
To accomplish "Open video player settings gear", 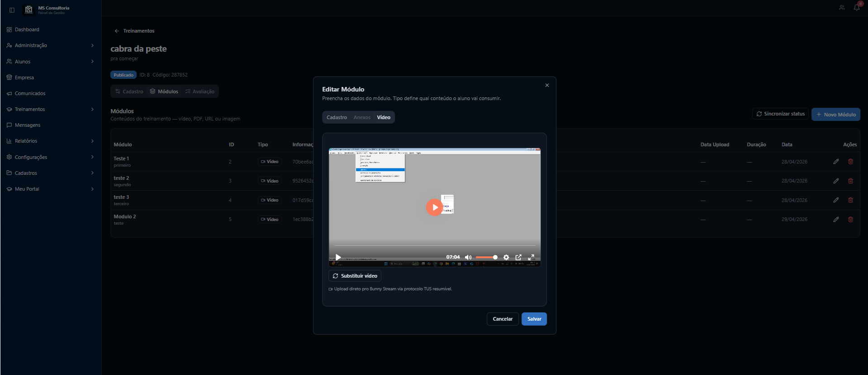I will 506,257.
